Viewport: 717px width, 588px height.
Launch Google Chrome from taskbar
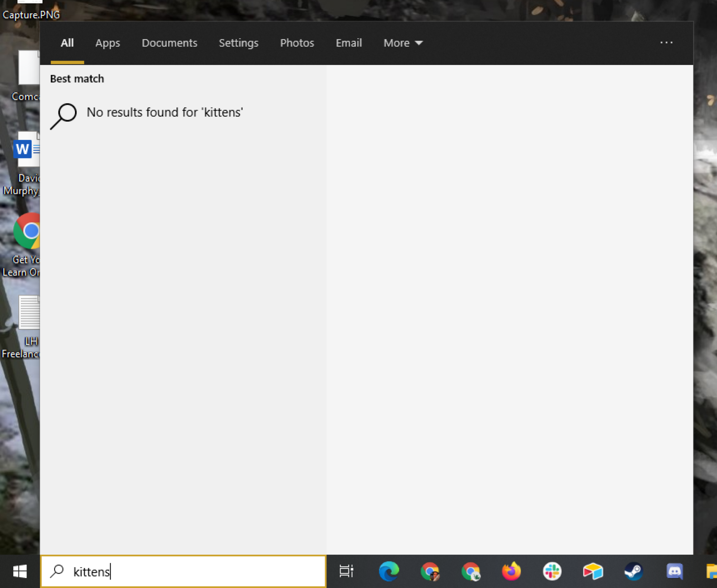click(x=430, y=570)
